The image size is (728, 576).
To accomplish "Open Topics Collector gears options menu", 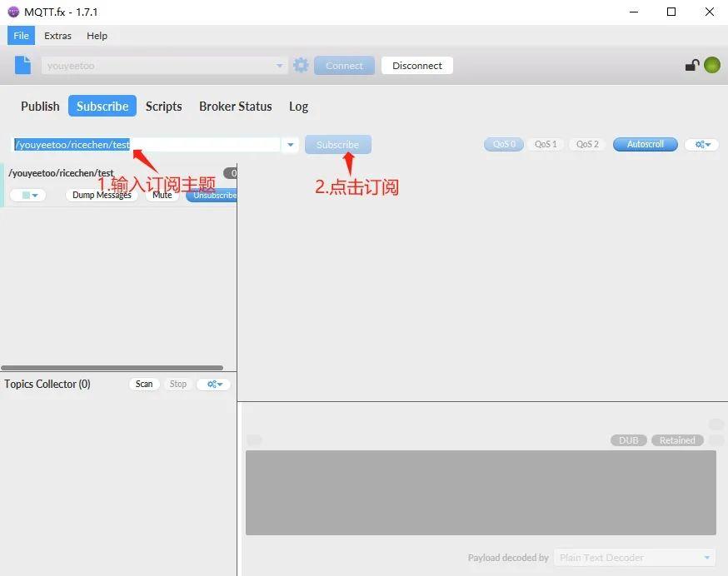I will click(x=213, y=385).
